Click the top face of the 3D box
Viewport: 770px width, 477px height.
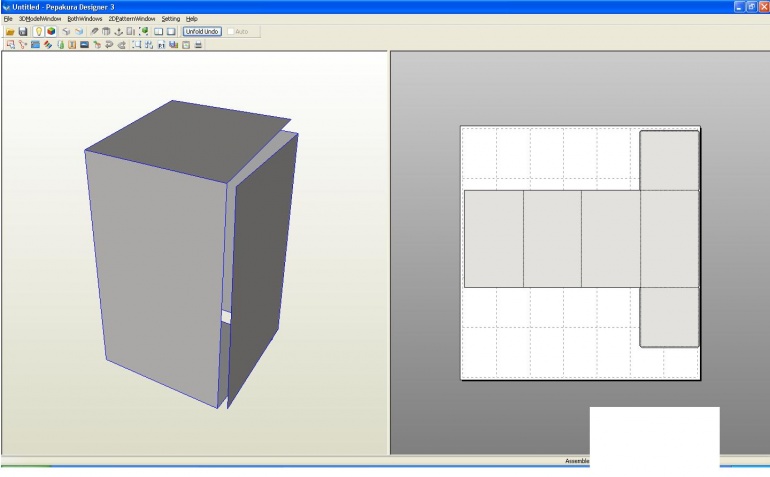[x=187, y=140]
